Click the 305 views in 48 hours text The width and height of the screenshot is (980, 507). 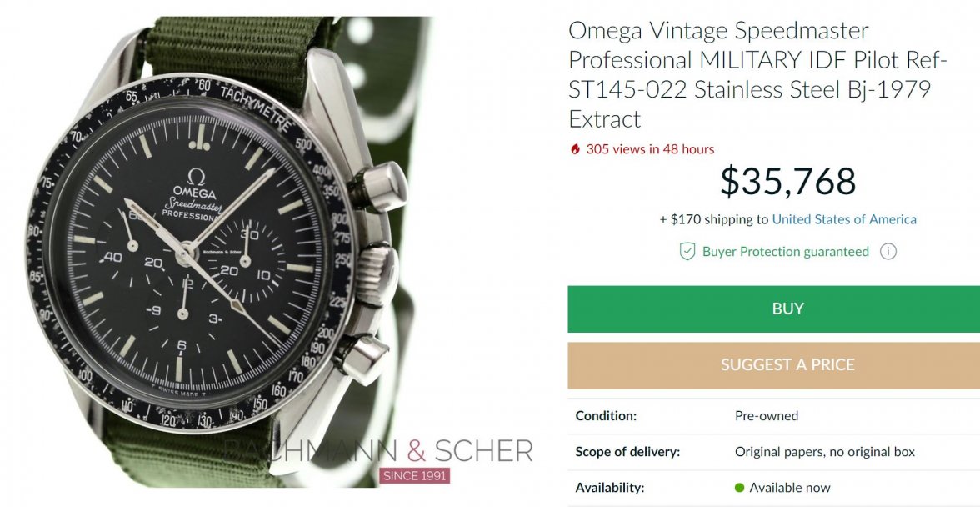[x=650, y=149]
